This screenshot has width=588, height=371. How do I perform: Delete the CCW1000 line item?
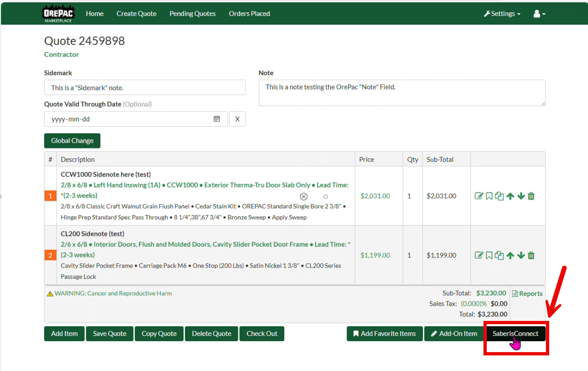click(531, 196)
